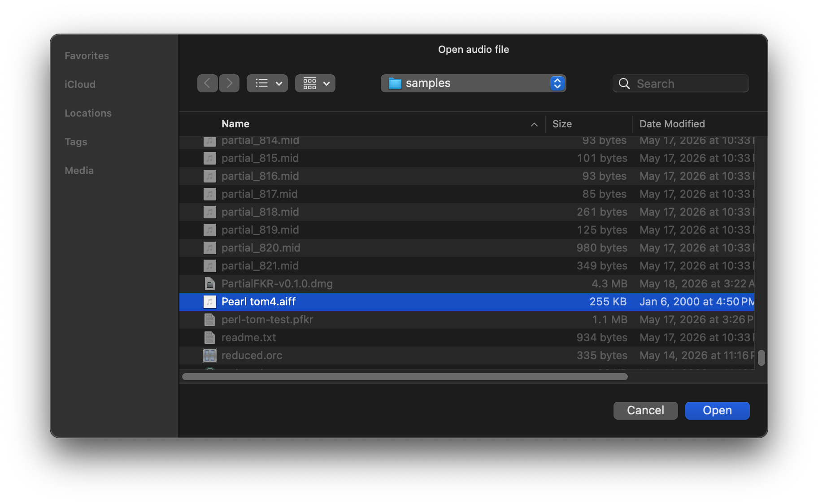This screenshot has height=504, width=818.
Task: Click the Pearl tom4.aiff audio icon
Action: tap(209, 302)
